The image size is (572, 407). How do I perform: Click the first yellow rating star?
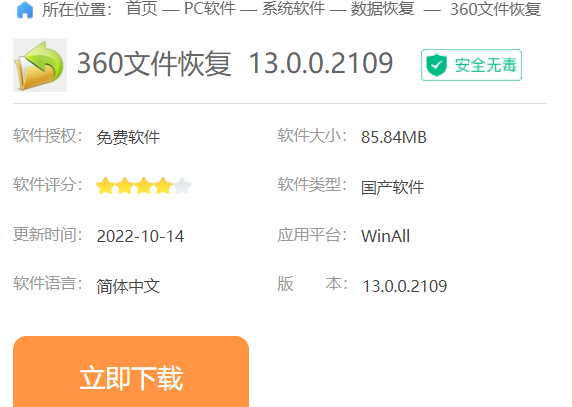pyautogui.click(x=105, y=186)
